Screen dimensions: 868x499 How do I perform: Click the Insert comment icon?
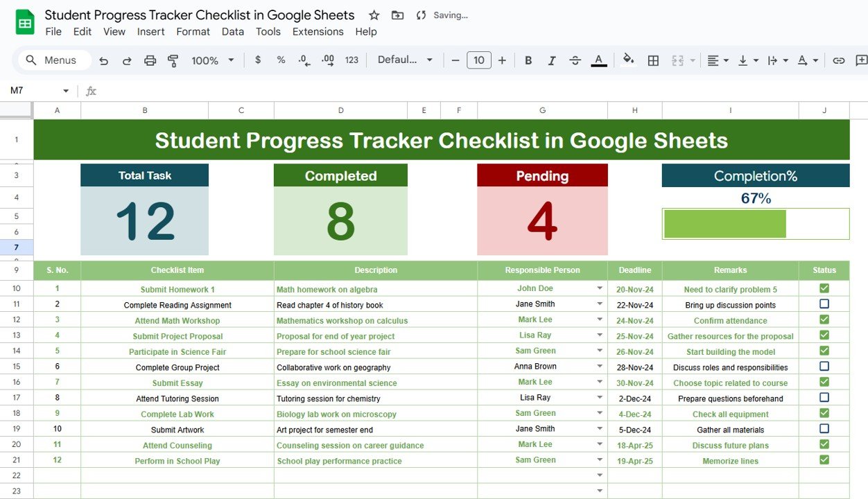click(x=862, y=61)
